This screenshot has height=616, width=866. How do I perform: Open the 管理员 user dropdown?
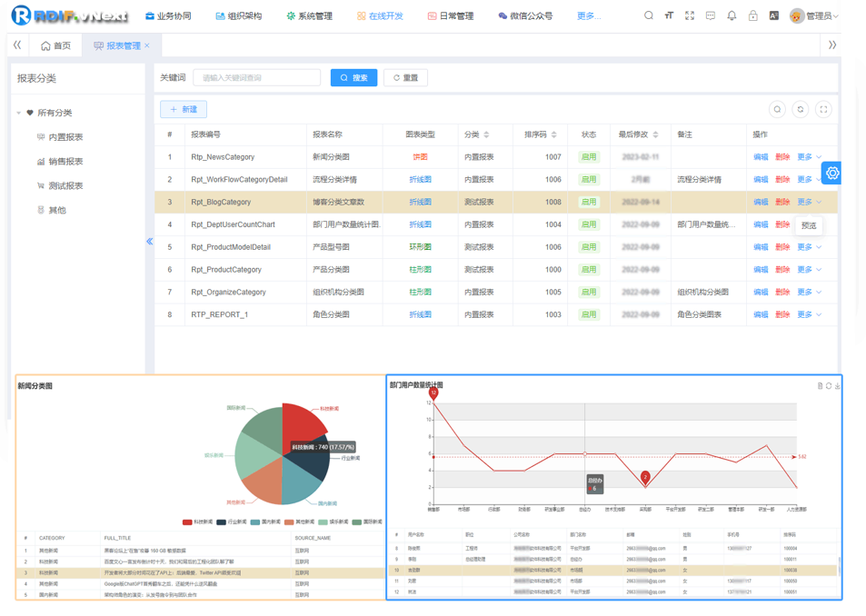(x=822, y=16)
